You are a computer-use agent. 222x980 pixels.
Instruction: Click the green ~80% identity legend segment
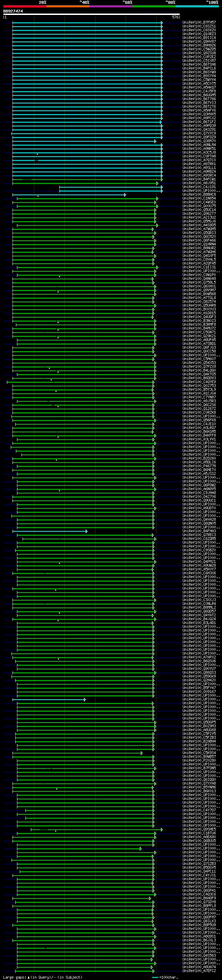[154, 6]
